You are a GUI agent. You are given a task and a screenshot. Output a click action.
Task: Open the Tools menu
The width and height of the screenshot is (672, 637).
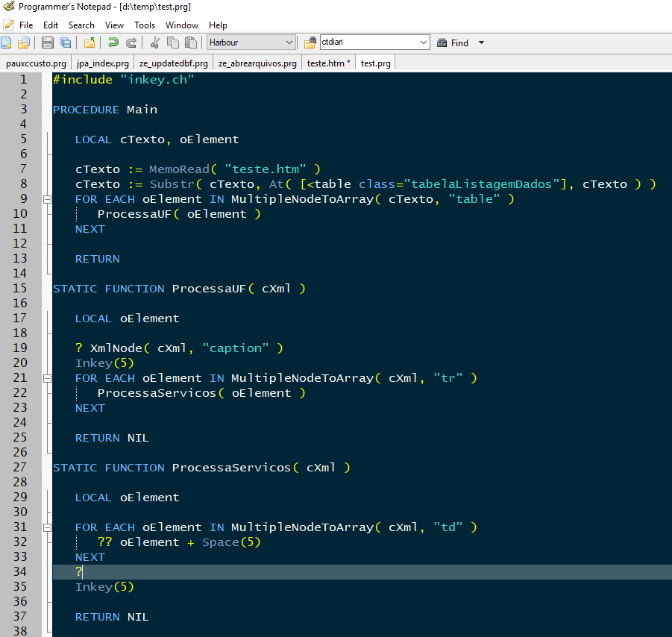point(145,25)
